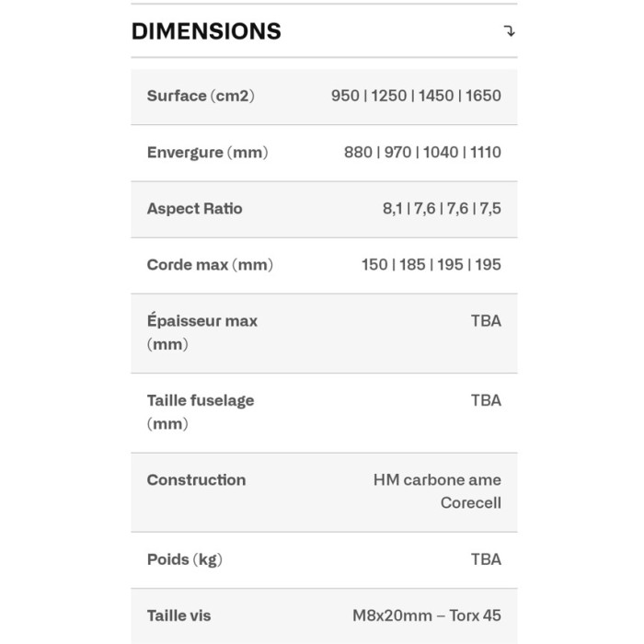The image size is (644, 644).
Task: Click the HM carbone ame Corecell value
Action: pos(438,491)
